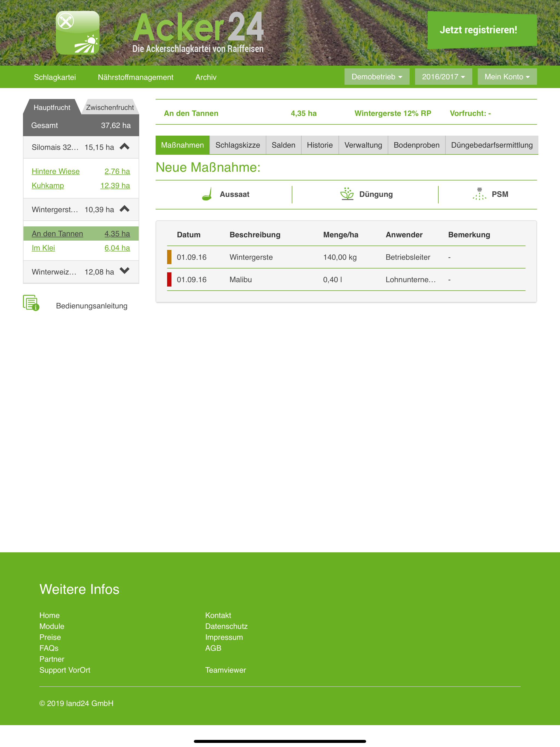
Task: Collapse the Silomais crop group
Action: [125, 146]
